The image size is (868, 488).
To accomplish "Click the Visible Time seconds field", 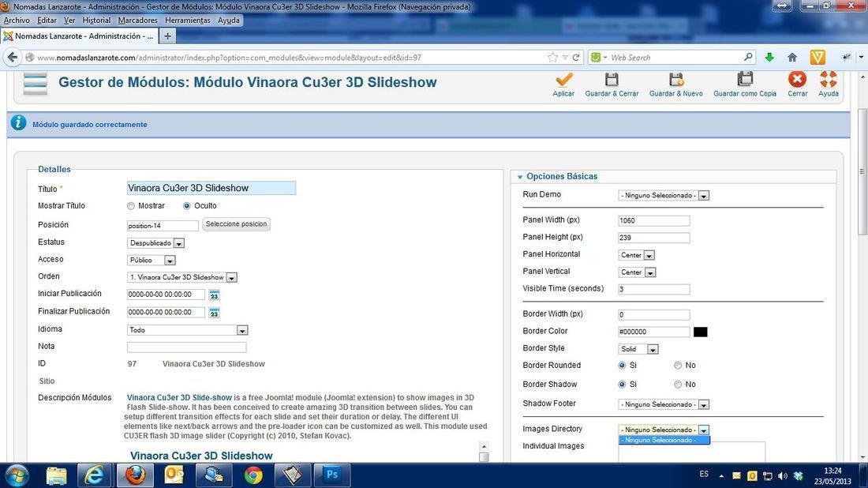I will pos(654,290).
